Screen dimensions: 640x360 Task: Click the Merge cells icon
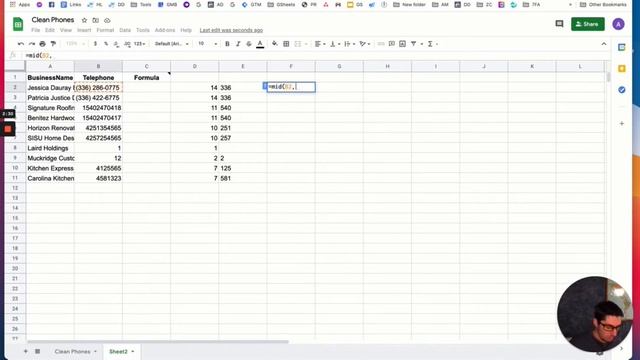(298, 44)
